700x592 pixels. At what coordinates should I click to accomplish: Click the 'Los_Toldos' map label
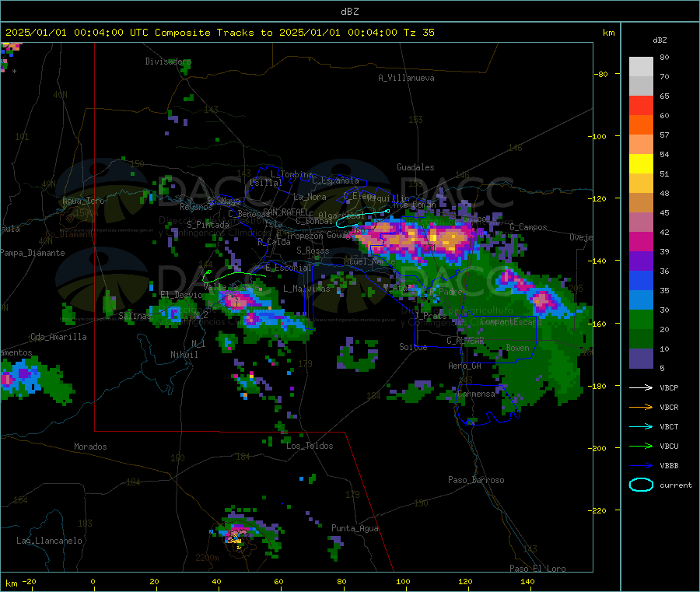click(310, 446)
